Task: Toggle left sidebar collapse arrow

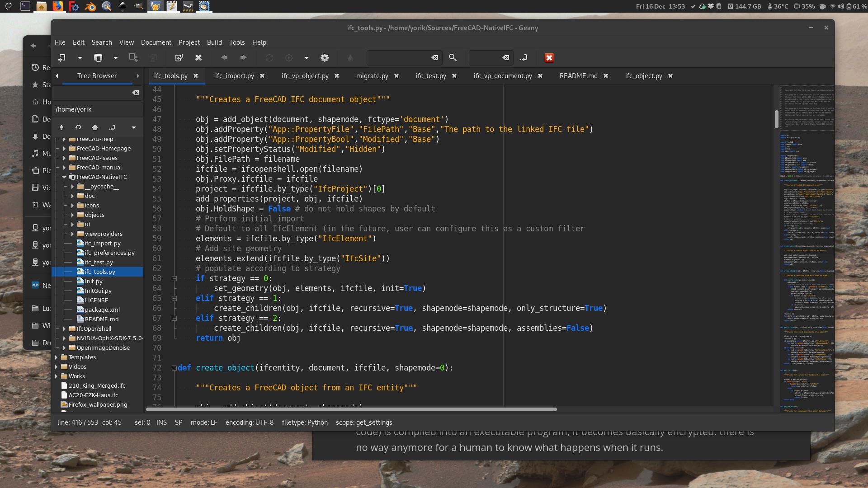Action: (57, 75)
